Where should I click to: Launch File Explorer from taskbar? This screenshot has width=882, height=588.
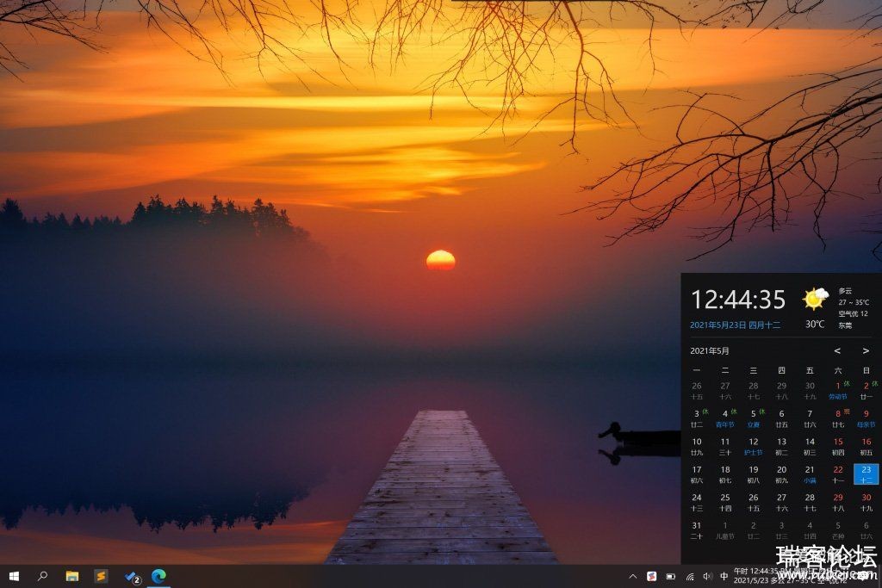[72, 576]
